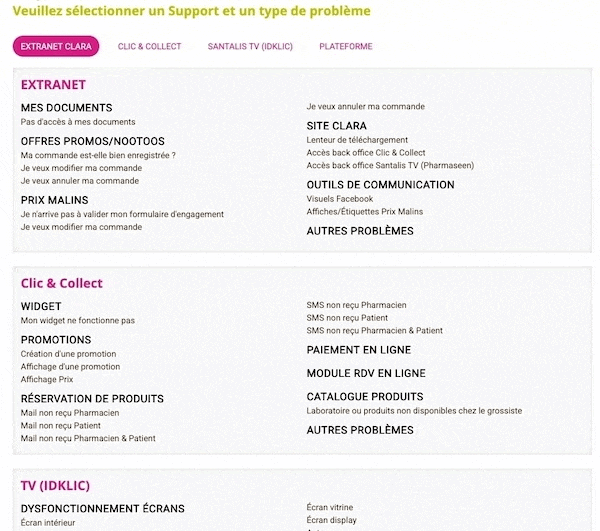Open the PAIEMENT EN LIGNE category
Image resolution: width=600 pixels, height=531 pixels.
point(359,350)
